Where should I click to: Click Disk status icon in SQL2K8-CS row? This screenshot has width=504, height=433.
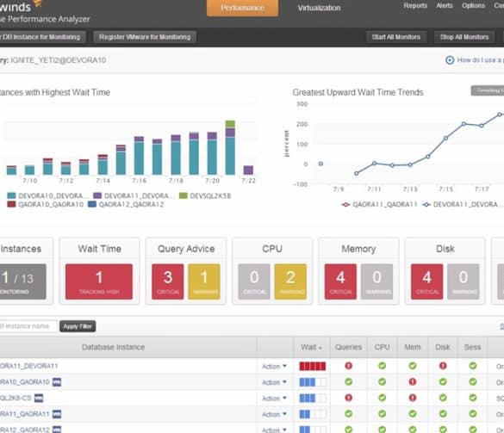tap(443, 398)
